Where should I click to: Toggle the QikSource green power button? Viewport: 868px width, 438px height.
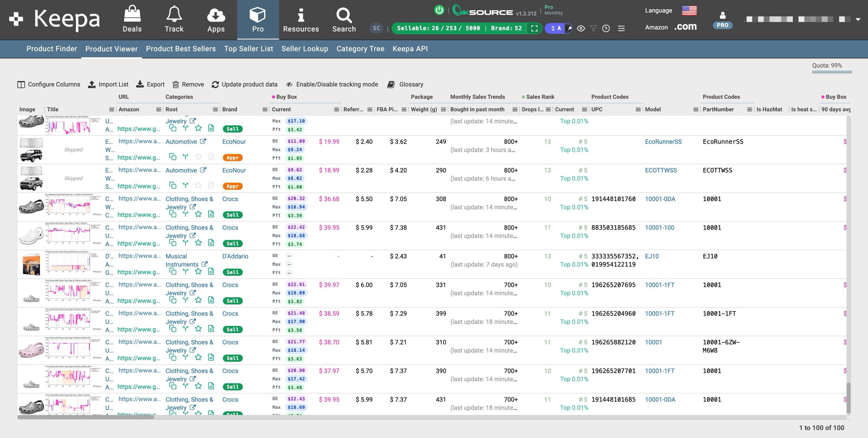point(439,10)
